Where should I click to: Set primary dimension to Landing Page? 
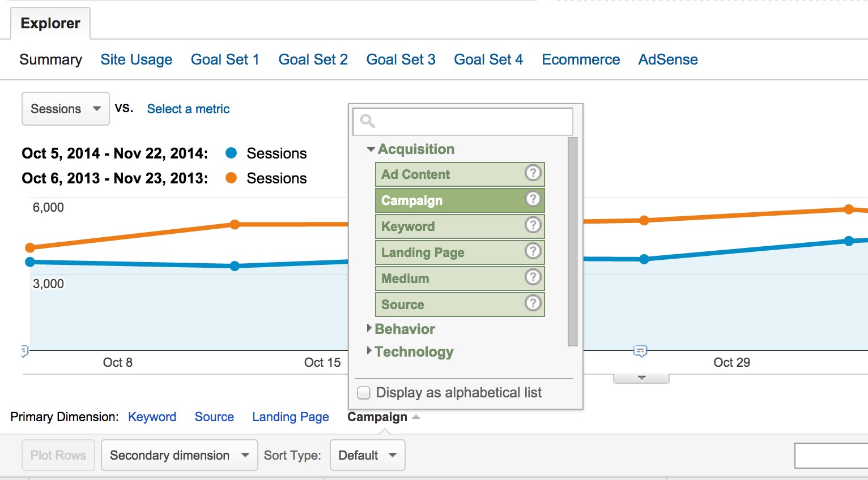tap(290, 417)
